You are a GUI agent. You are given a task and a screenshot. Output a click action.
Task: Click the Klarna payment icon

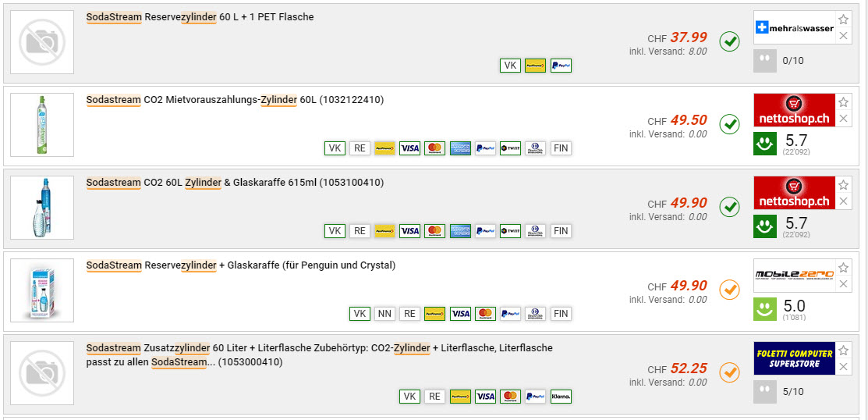pos(561,397)
